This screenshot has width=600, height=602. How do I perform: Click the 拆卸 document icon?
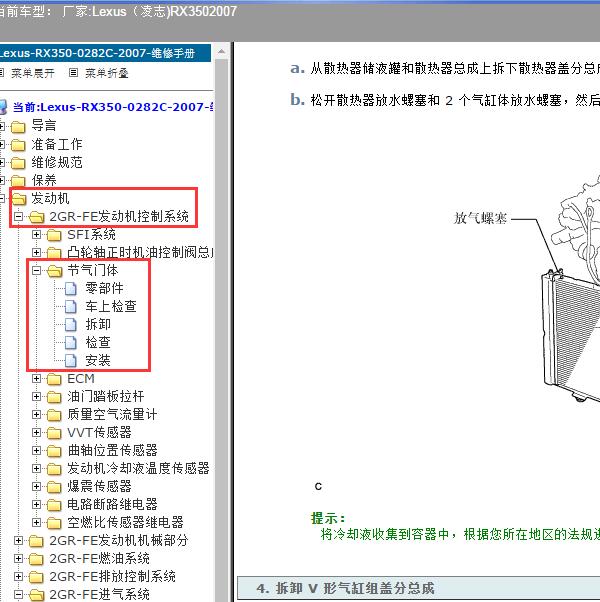tap(71, 324)
